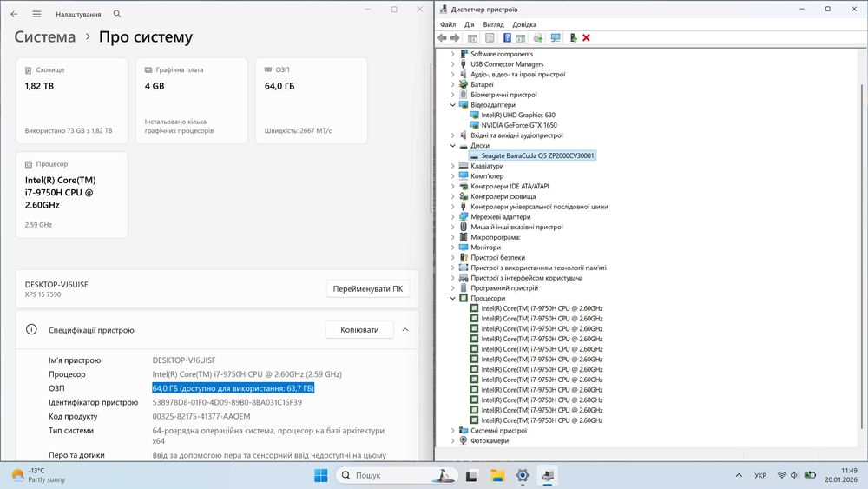Click the Settings search magnifier icon
This screenshot has height=489, width=868.
click(117, 13)
